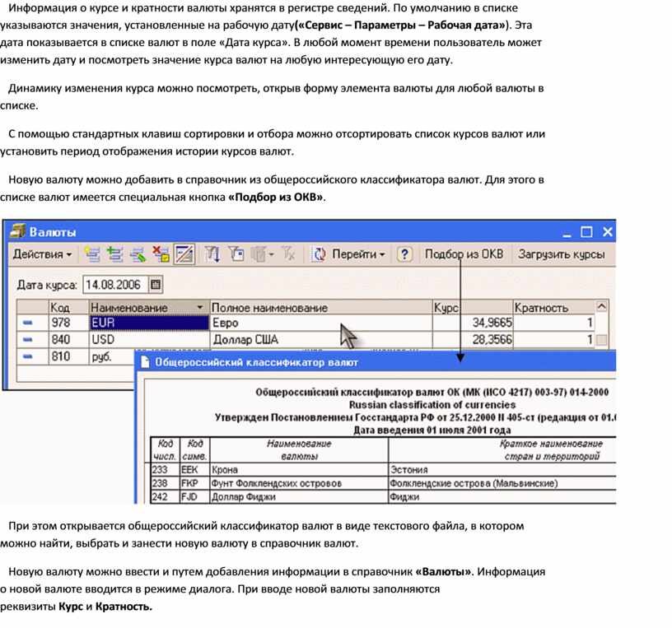Click the Эстония country cell
The height and width of the screenshot is (628, 672).
click(x=502, y=469)
